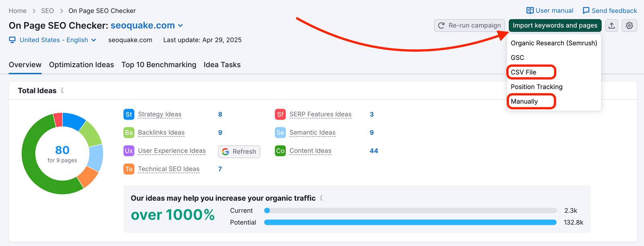Click the blue St Strategy icon

pyautogui.click(x=129, y=114)
